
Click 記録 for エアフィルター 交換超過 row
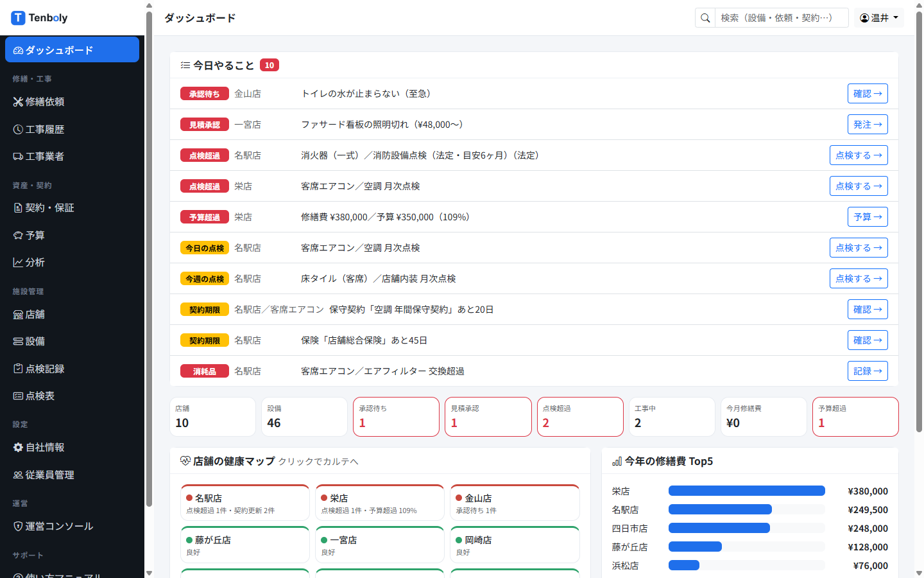(868, 371)
